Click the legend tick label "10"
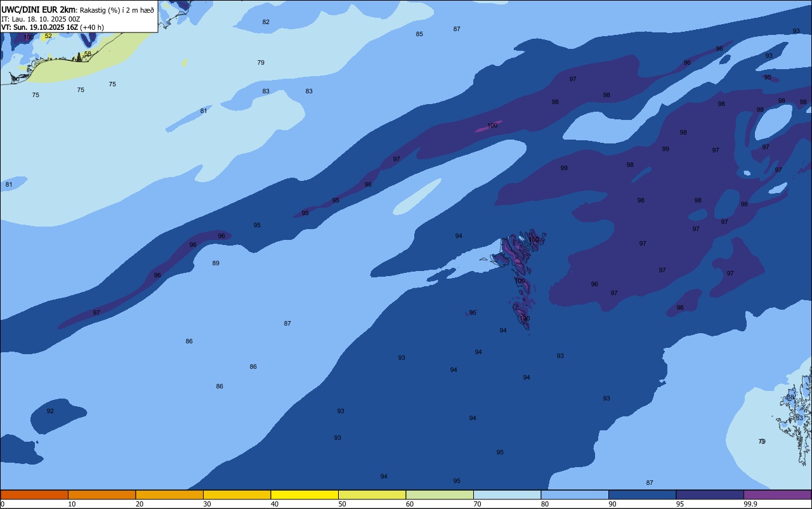This screenshot has height=509, width=812. click(72, 504)
